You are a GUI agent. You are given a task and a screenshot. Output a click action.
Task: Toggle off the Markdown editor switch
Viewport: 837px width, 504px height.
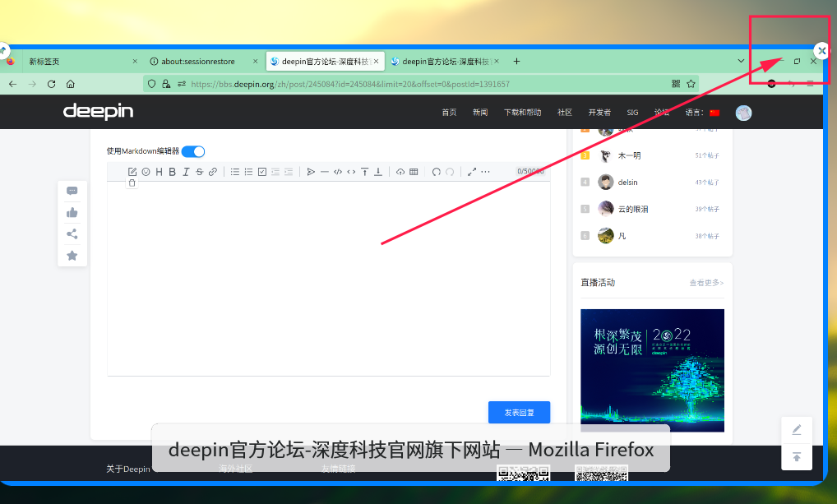click(x=192, y=151)
